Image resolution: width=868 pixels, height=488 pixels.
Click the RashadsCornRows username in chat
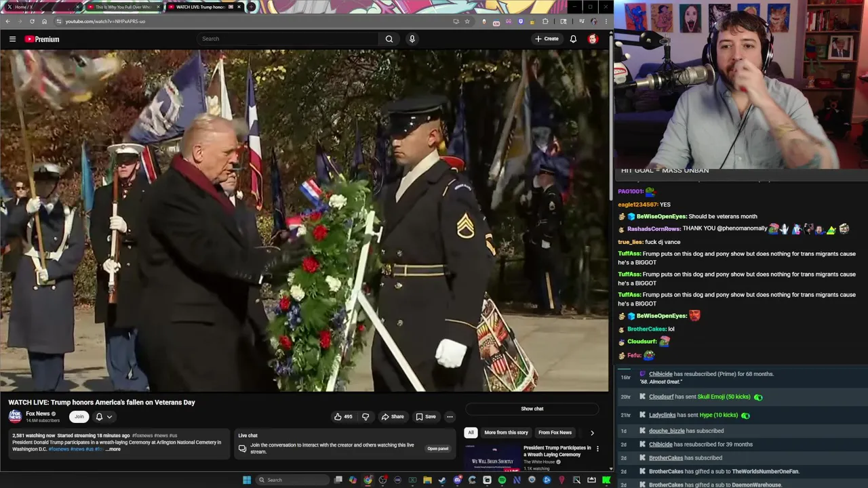click(x=654, y=229)
